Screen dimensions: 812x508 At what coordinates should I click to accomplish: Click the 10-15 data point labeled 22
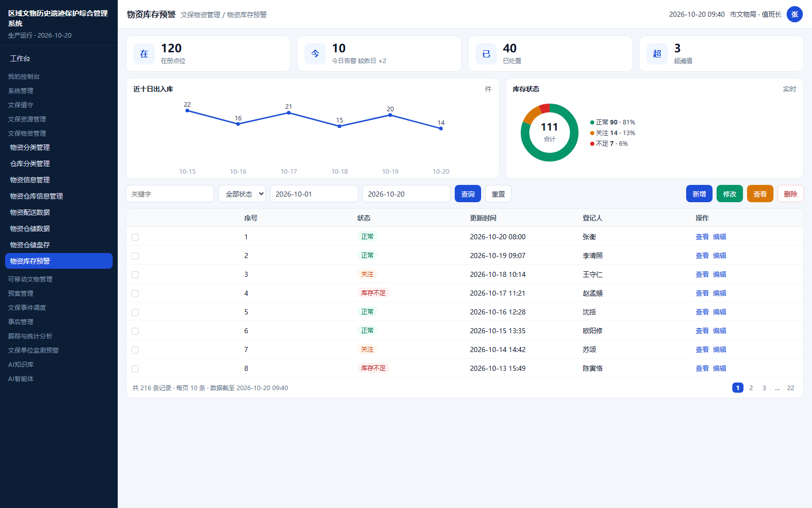(187, 110)
